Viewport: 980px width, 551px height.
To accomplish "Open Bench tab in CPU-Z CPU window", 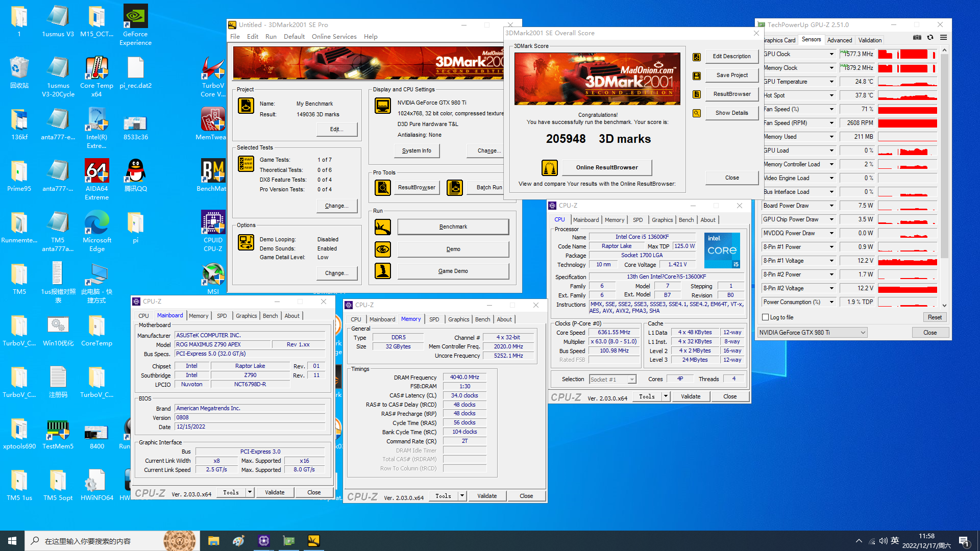I will coord(686,220).
